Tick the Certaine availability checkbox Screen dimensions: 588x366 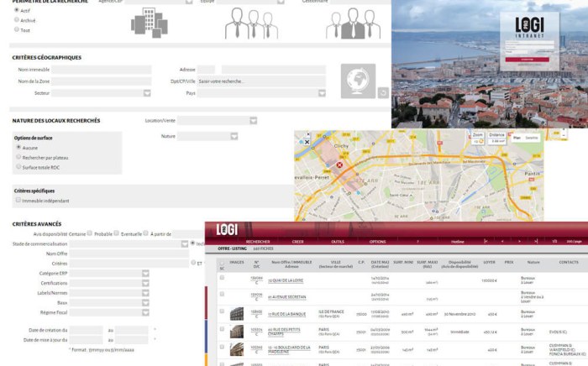[90, 233]
